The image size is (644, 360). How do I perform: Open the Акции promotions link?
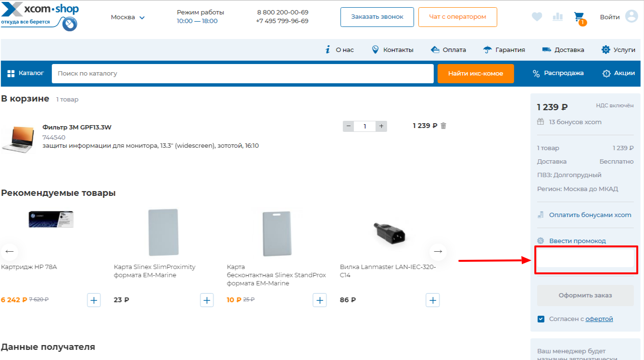(619, 73)
